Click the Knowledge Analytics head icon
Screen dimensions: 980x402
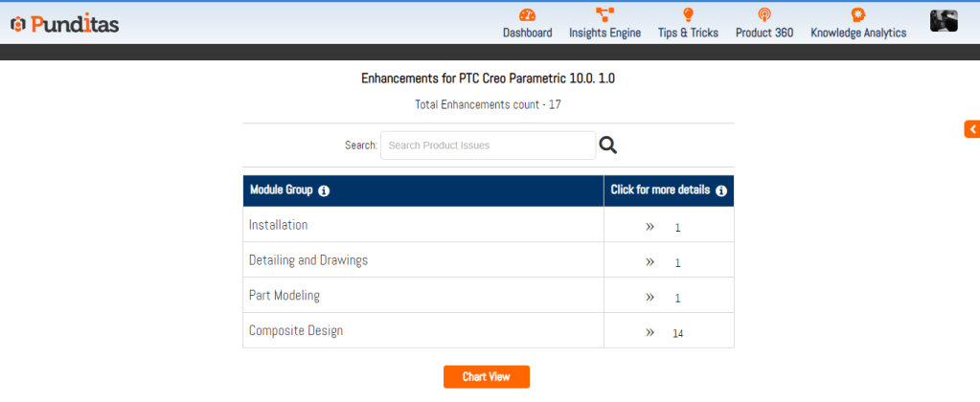click(857, 14)
